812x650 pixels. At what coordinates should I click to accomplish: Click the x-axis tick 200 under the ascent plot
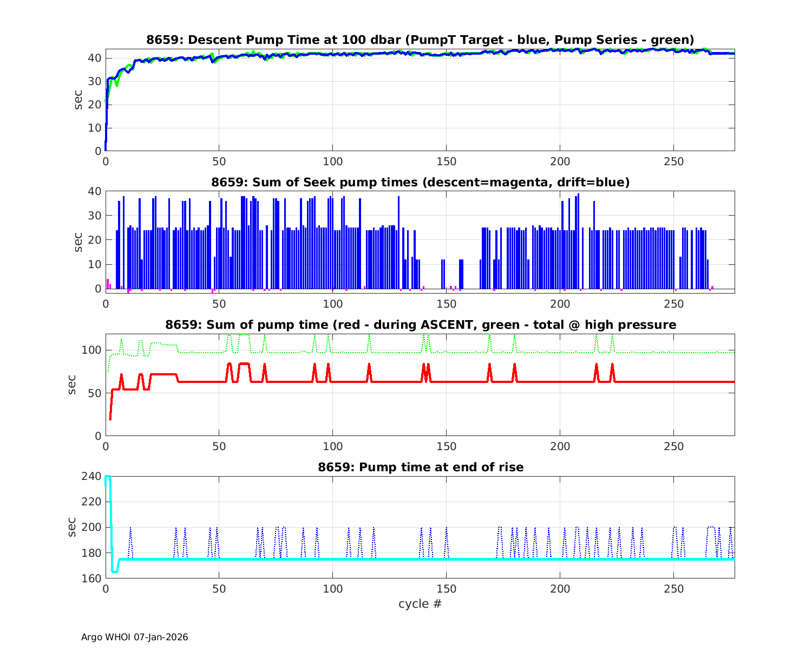560,447
